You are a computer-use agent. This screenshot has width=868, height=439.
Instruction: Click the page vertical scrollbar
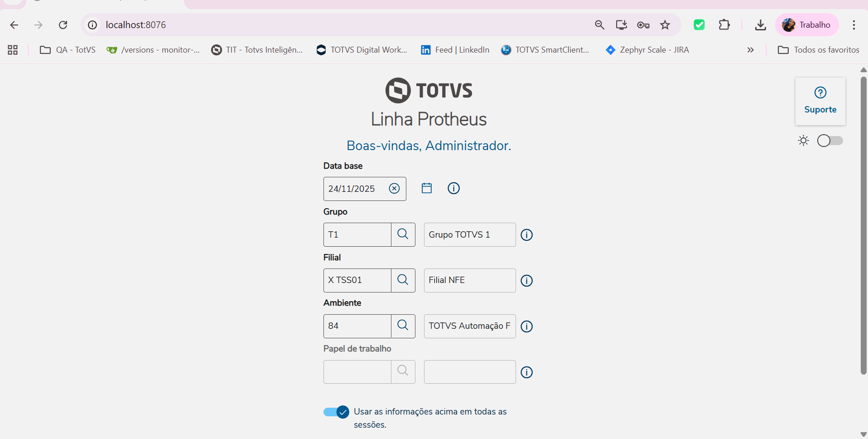[x=863, y=225]
